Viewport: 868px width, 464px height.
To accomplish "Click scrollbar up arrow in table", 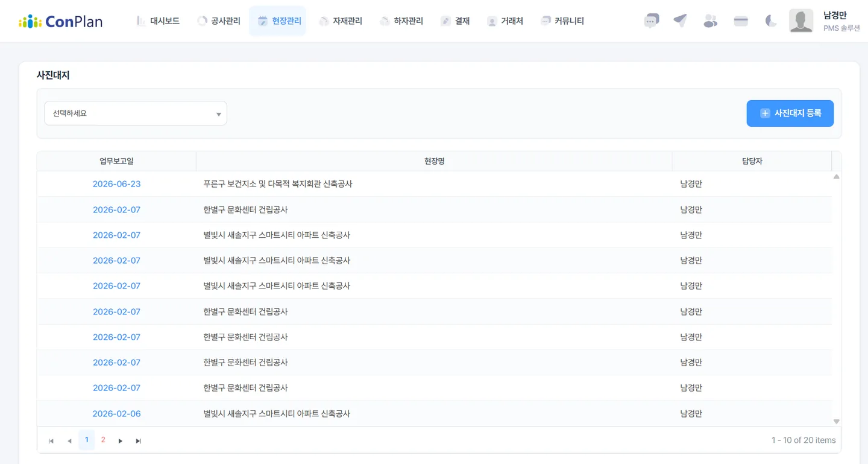I will tap(836, 177).
